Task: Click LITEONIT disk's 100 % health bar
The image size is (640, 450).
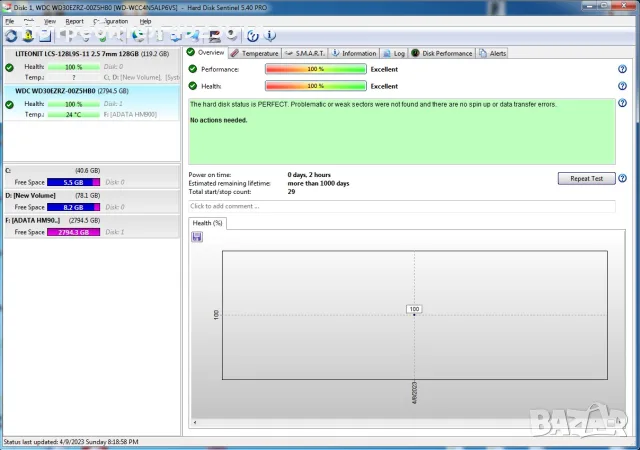Action: [x=73, y=67]
